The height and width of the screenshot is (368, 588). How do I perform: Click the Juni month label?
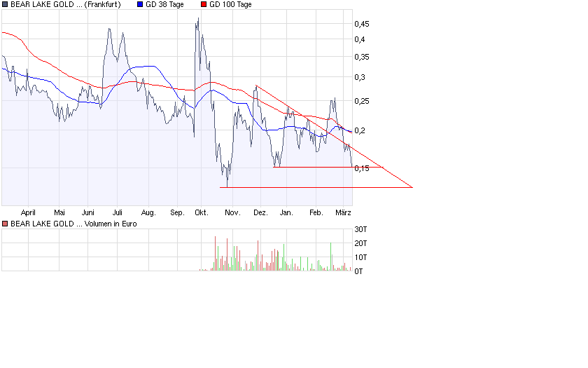88,213
